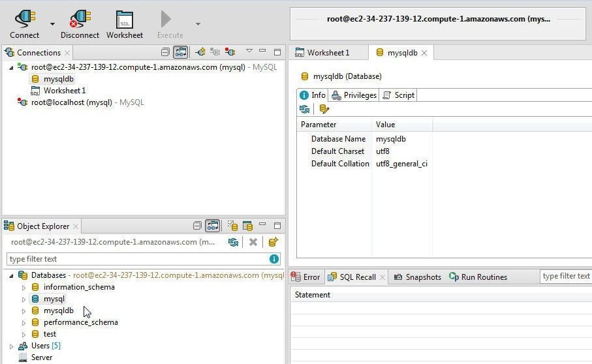Select the 'utf8_general_ci' value cell
The image size is (592, 364).
[x=401, y=164]
